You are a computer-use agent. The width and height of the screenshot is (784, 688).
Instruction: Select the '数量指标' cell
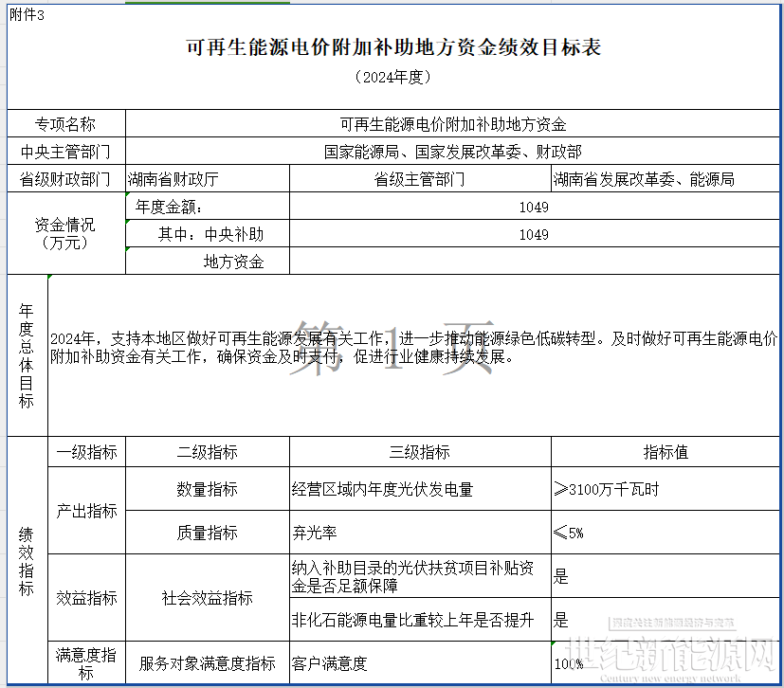click(208, 489)
